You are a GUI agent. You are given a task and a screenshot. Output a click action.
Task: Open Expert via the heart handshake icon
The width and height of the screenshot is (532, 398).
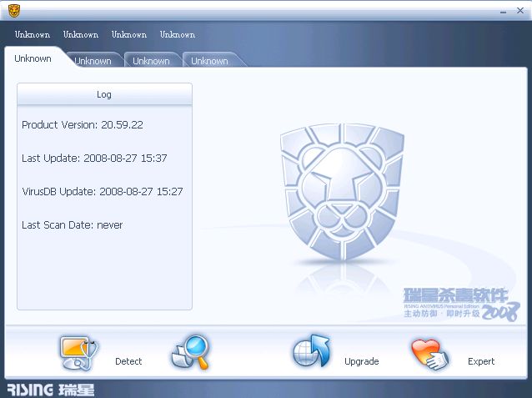(429, 354)
